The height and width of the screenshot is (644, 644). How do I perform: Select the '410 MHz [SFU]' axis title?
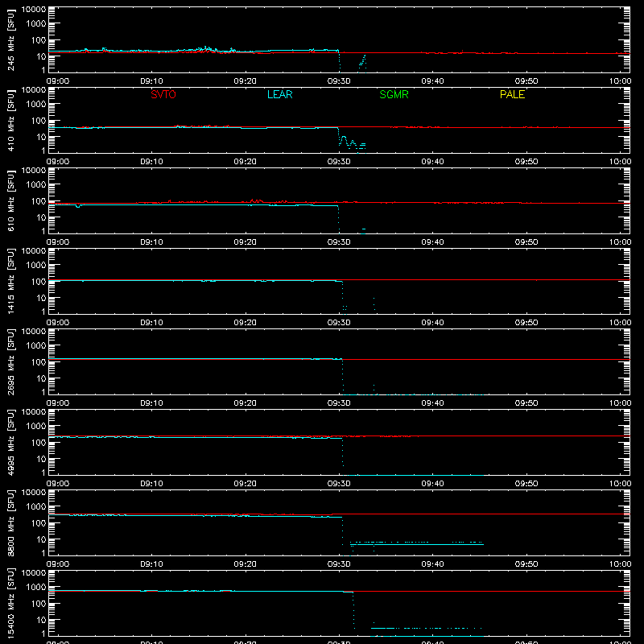coord(11,120)
